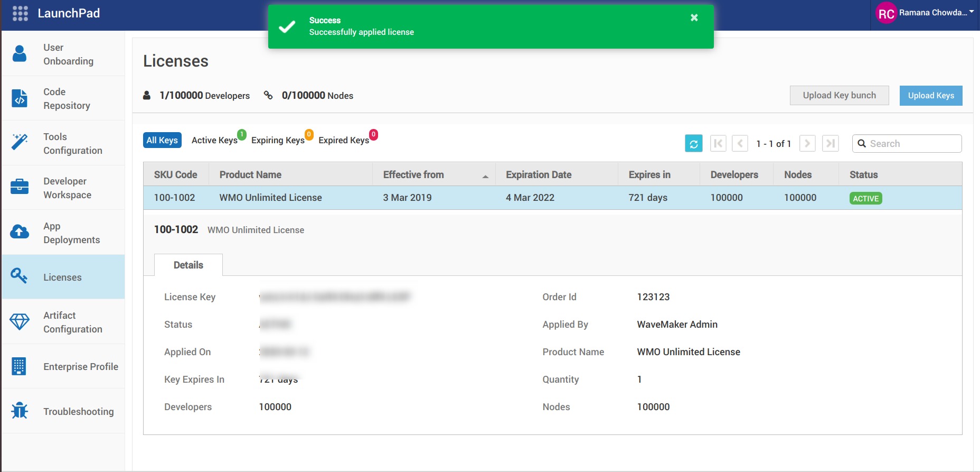
Task: Open the LaunchPad app grid icon
Action: [20, 14]
